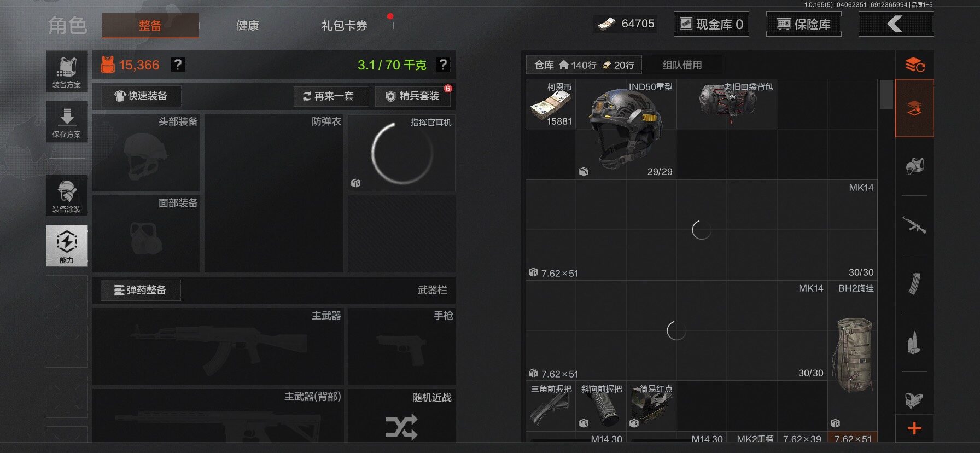The image size is (980, 453).
Task: Filter warehouse by ammo bullets icon
Action: (x=914, y=342)
